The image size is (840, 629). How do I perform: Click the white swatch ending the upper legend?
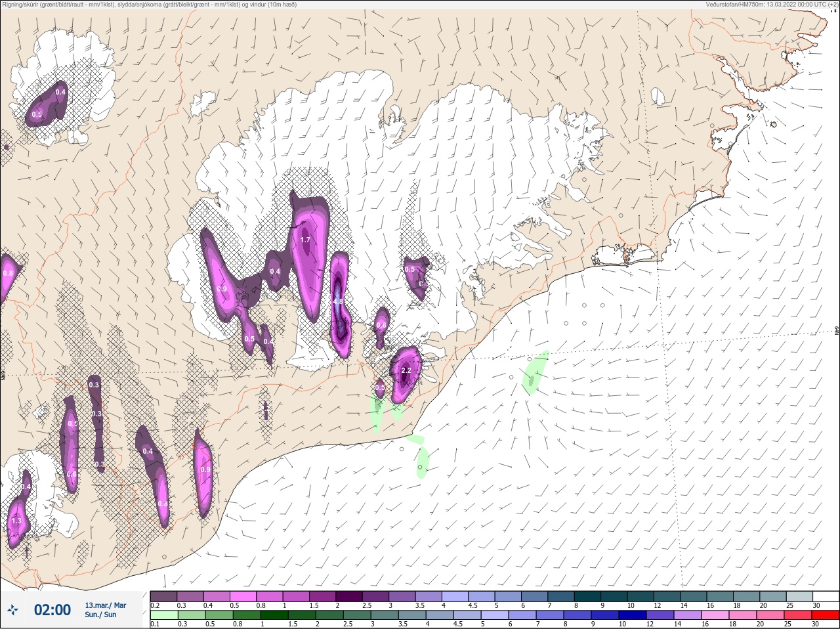826,596
